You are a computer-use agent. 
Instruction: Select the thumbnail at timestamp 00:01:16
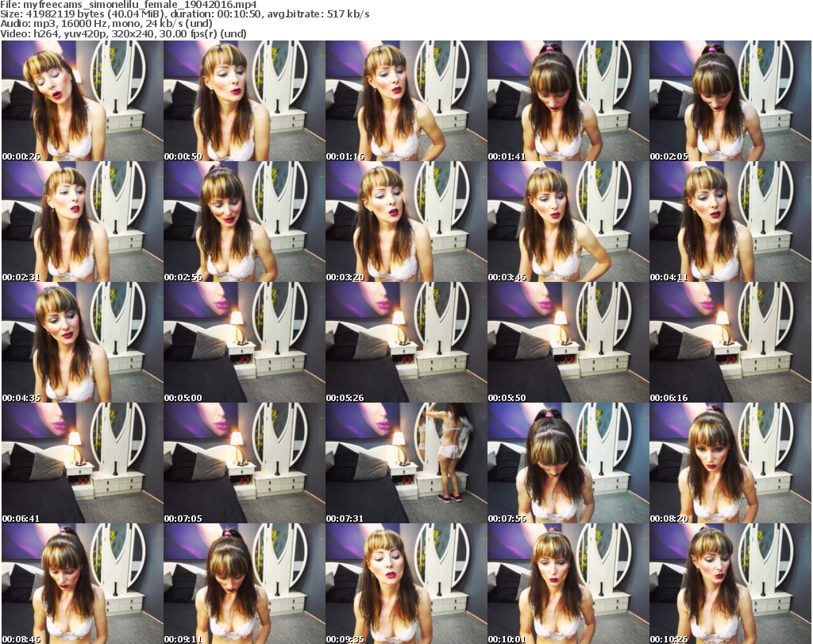406,101
